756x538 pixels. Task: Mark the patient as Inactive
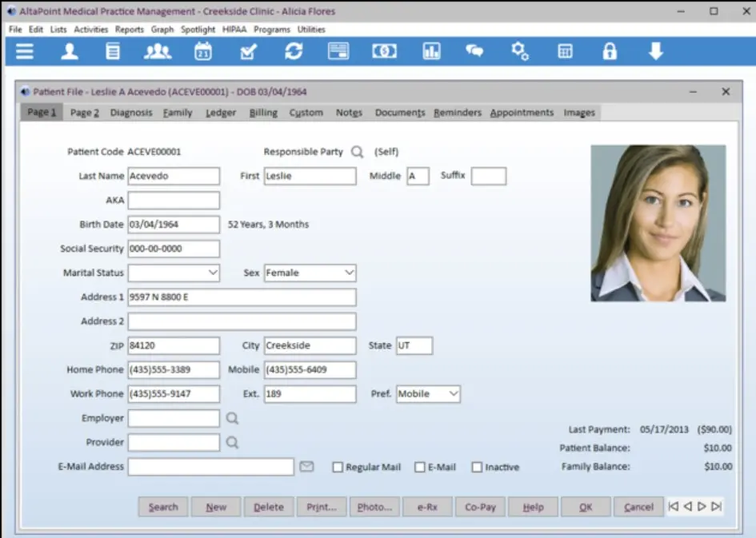click(x=477, y=467)
